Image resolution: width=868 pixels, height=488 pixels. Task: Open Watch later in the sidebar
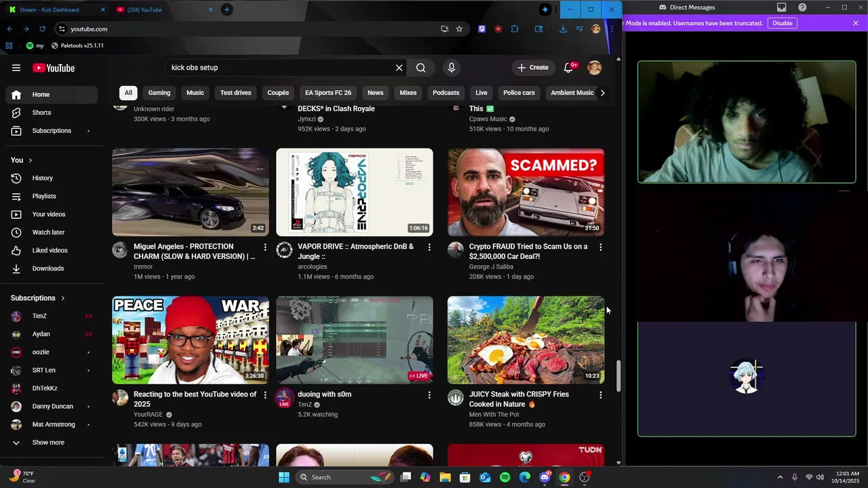click(52, 232)
